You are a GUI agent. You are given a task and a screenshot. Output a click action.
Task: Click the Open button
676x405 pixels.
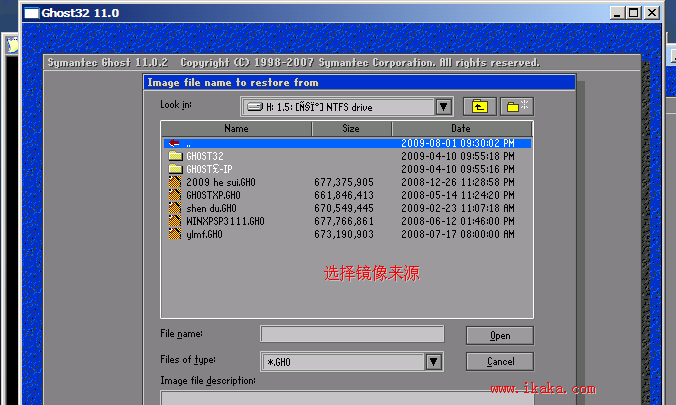(x=500, y=336)
